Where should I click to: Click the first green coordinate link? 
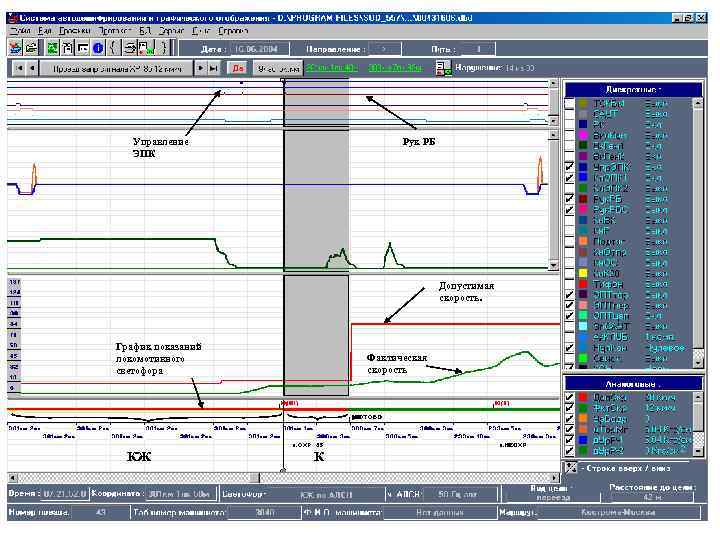click(x=332, y=68)
